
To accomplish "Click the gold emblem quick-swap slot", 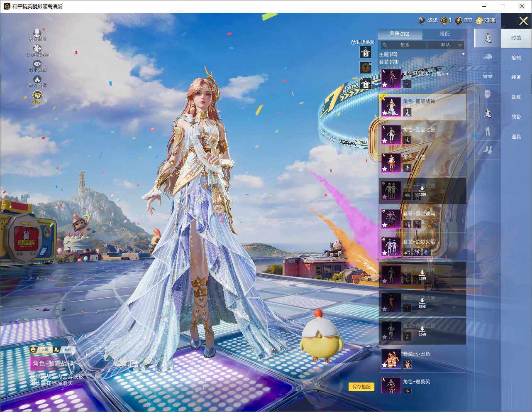I will coord(365,67).
